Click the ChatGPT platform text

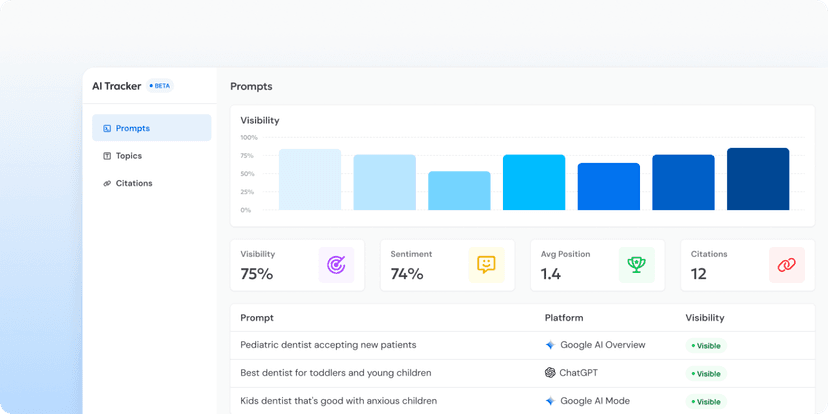[x=579, y=373]
